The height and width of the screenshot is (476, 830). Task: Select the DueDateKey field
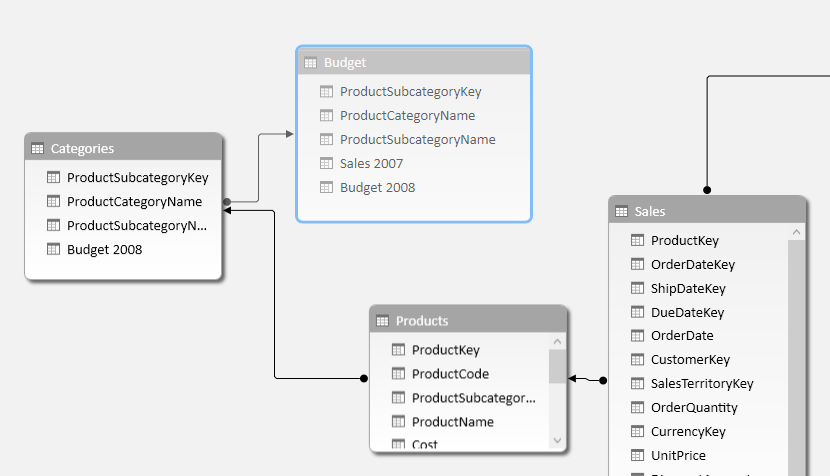[x=688, y=312]
